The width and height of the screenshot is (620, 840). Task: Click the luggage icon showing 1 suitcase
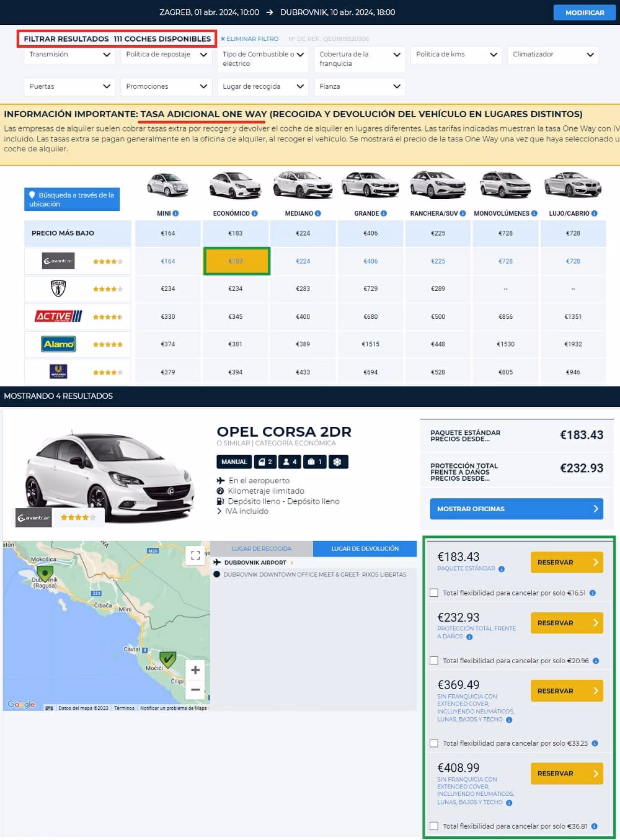click(314, 462)
